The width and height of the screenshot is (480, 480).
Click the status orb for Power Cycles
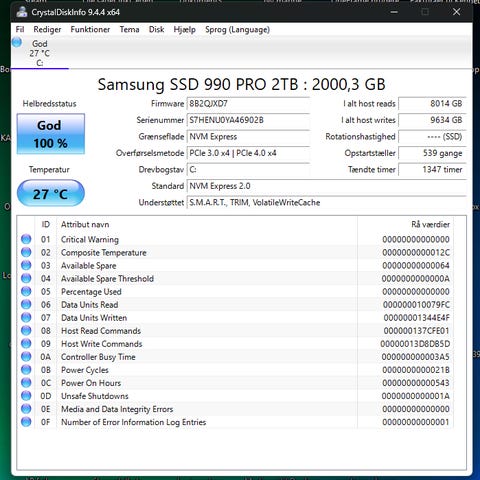[x=26, y=370]
